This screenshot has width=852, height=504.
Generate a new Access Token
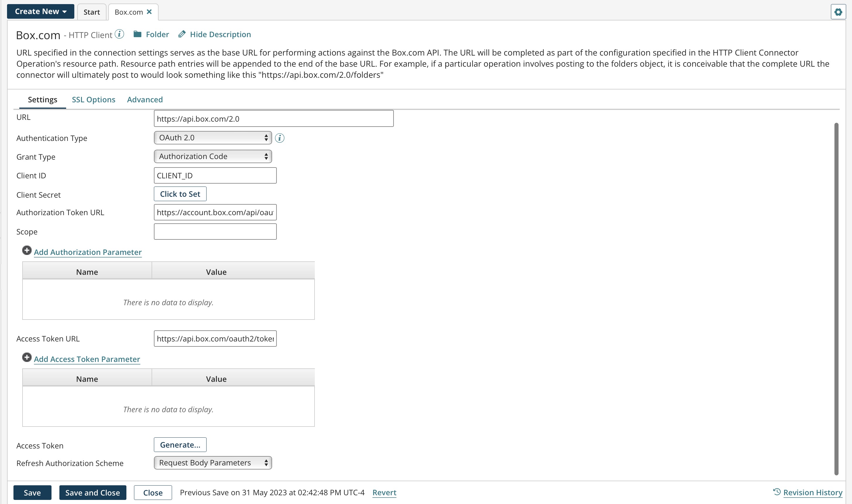click(x=180, y=445)
